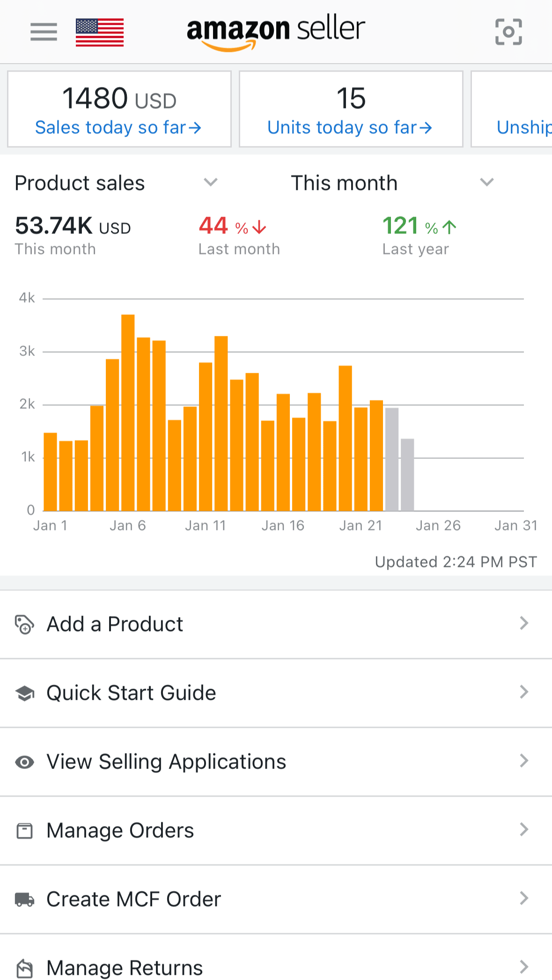Tap the US flag marketplace icon
Viewport: 552px width, 980px height.
100,32
